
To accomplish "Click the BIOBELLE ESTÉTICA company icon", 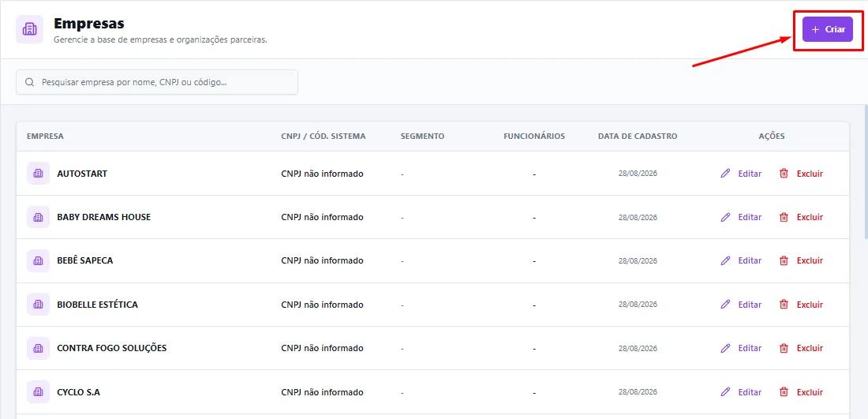I will coord(38,305).
